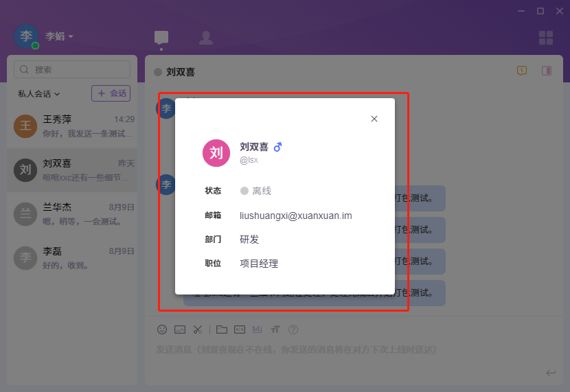Open the font size setting icon

tap(275, 330)
